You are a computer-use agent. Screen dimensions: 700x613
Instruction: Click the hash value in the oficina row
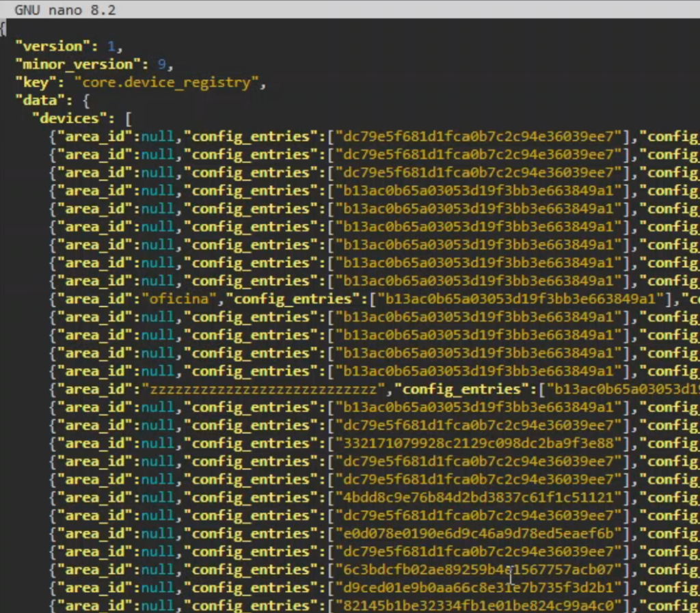(x=520, y=299)
